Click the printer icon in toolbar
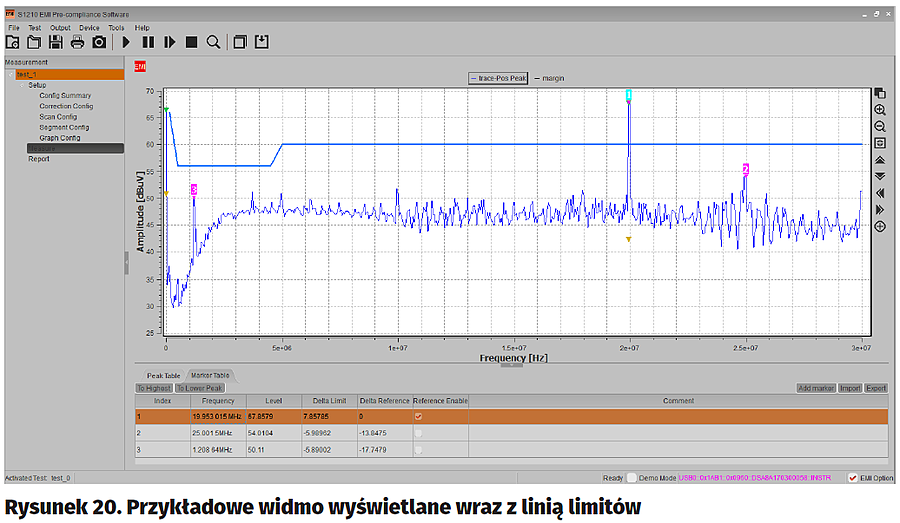Viewport: 900px width, 523px height. 77,42
